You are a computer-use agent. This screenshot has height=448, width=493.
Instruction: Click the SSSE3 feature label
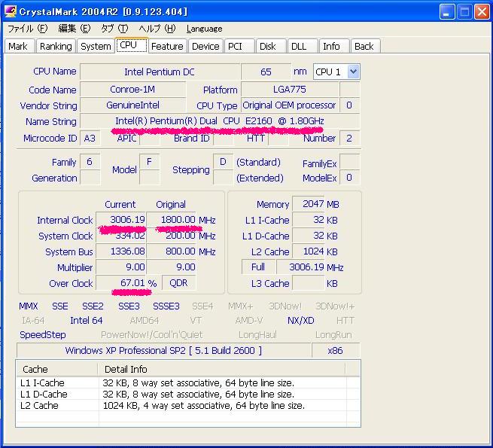[166, 306]
